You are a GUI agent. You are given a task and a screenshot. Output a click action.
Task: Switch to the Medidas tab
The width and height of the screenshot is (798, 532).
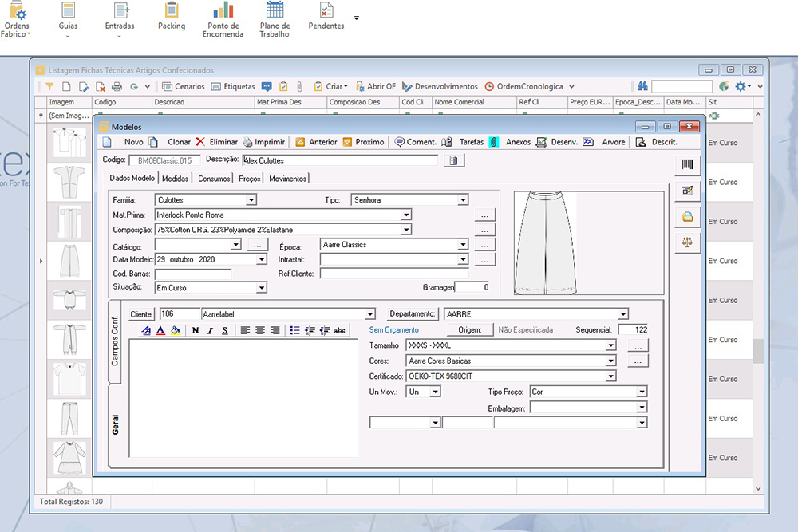pyautogui.click(x=175, y=179)
